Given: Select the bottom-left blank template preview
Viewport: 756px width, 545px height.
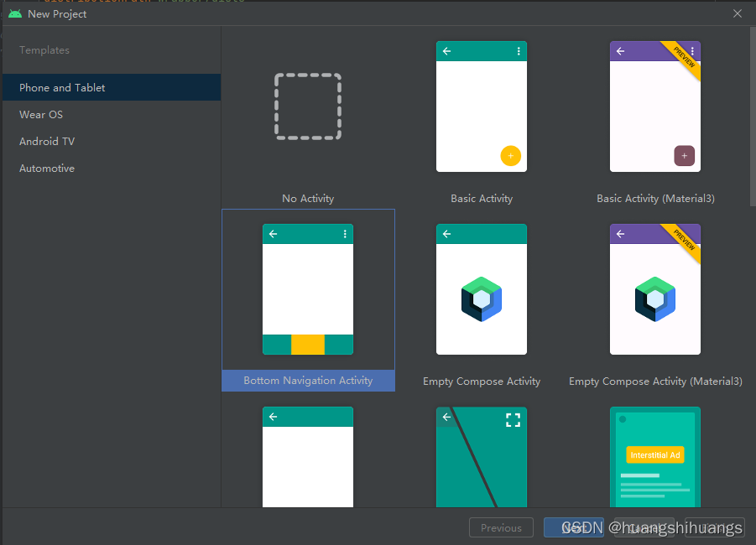Looking at the screenshot, I should point(308,457).
